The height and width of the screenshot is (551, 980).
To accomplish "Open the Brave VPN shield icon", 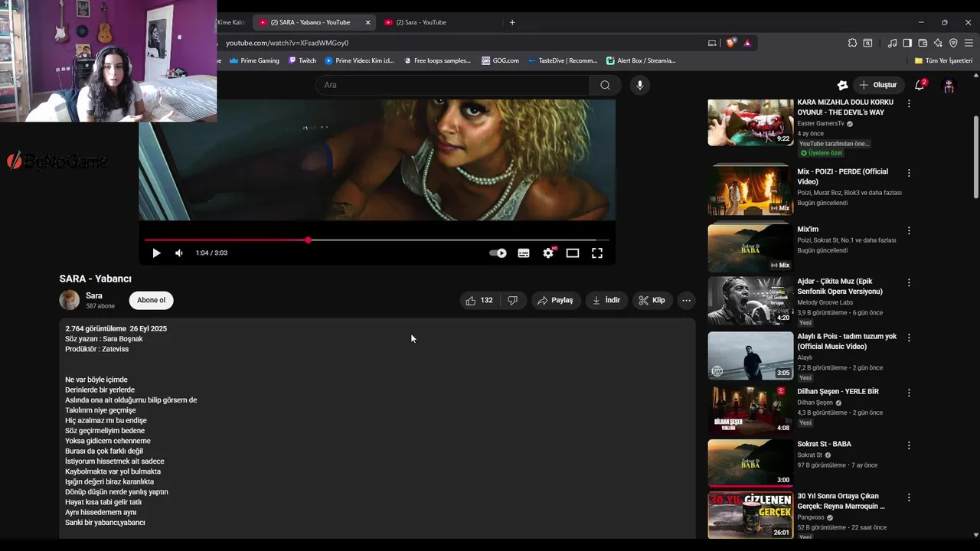I will 953,43.
